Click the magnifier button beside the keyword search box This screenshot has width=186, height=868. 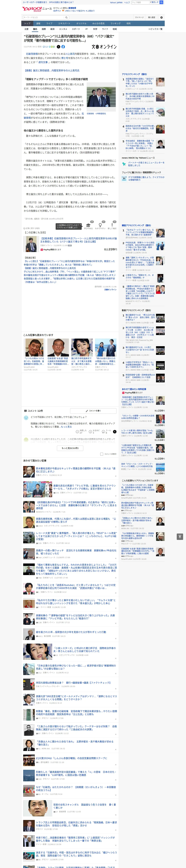[x=66, y=17]
